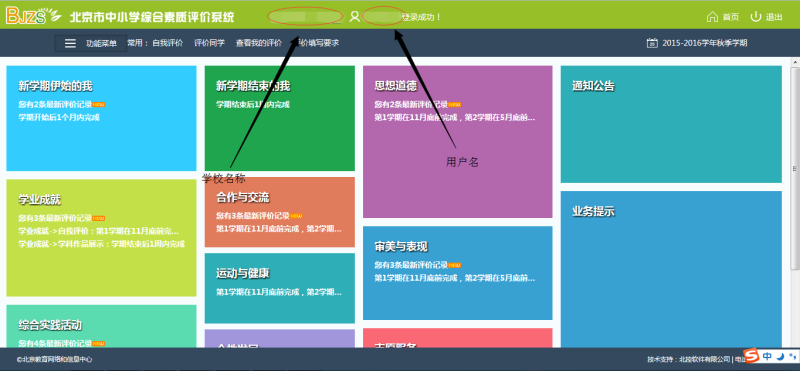
Task: Click the 退出 power icon
Action: (x=756, y=17)
